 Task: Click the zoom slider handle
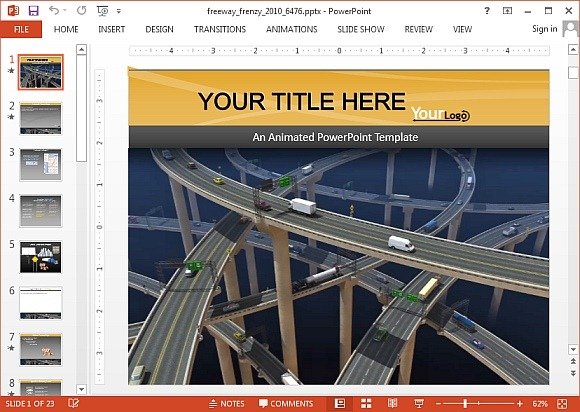tap(465, 403)
